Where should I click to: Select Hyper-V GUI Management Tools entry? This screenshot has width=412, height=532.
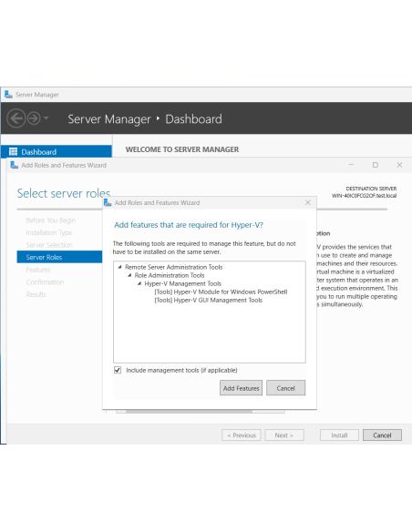pos(209,300)
